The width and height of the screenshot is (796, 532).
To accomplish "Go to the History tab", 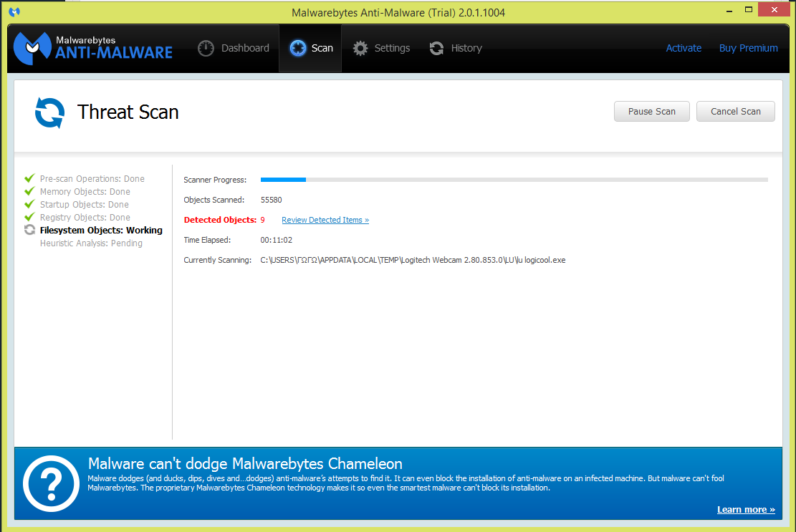I will tap(456, 48).
